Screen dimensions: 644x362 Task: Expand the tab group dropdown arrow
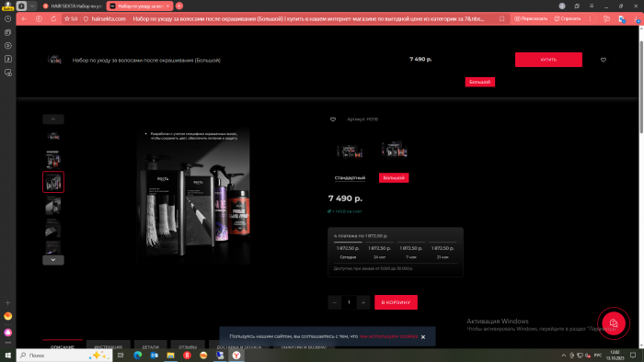32,6
